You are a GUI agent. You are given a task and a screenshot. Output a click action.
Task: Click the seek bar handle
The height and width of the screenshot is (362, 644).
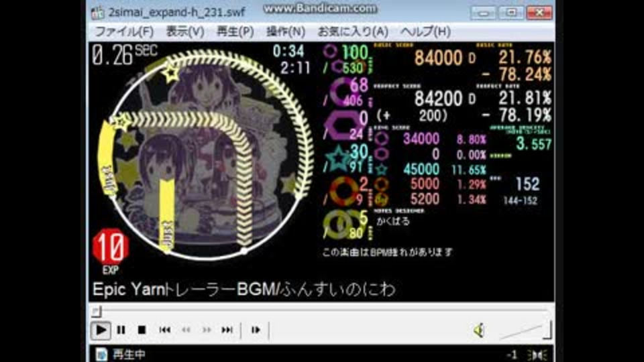tap(96, 312)
